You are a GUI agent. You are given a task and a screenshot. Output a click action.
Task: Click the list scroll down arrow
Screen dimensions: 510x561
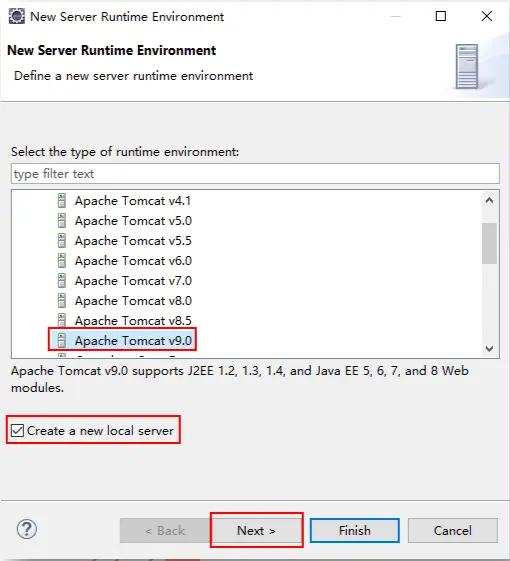tap(489, 348)
